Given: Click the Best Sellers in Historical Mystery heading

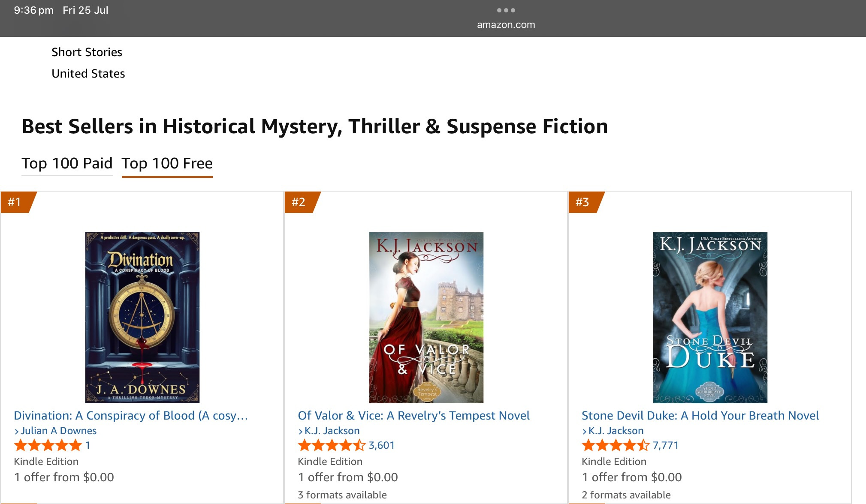Looking at the screenshot, I should tap(315, 127).
